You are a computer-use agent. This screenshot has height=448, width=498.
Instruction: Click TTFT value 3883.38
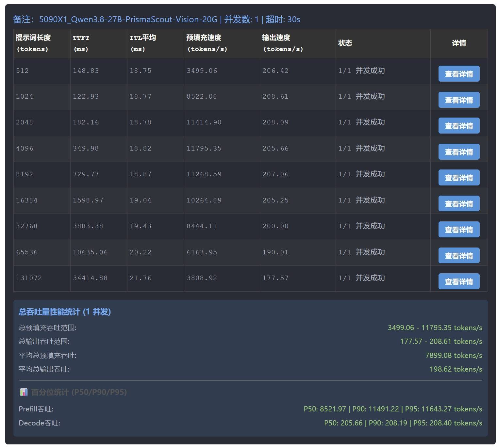(x=88, y=226)
